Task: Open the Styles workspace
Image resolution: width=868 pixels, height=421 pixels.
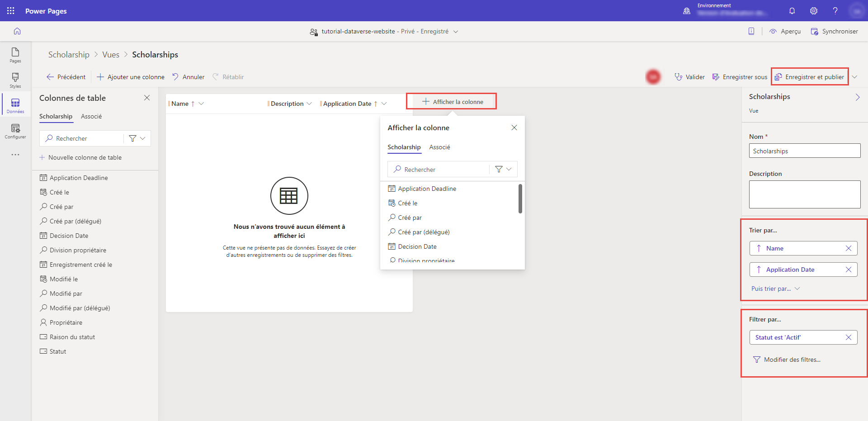Action: pyautogui.click(x=15, y=80)
